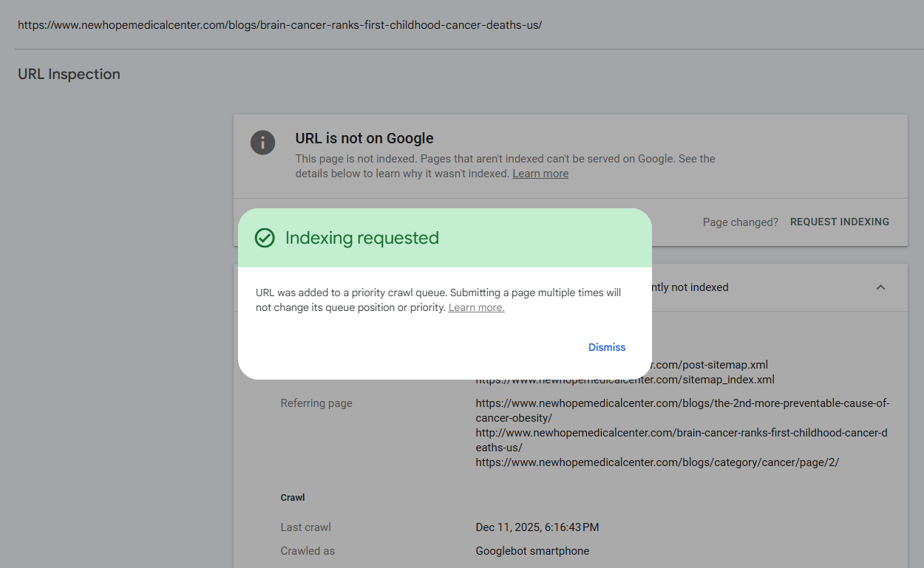924x568 pixels.
Task: Click the inspected URL field at the top
Action: (x=279, y=24)
